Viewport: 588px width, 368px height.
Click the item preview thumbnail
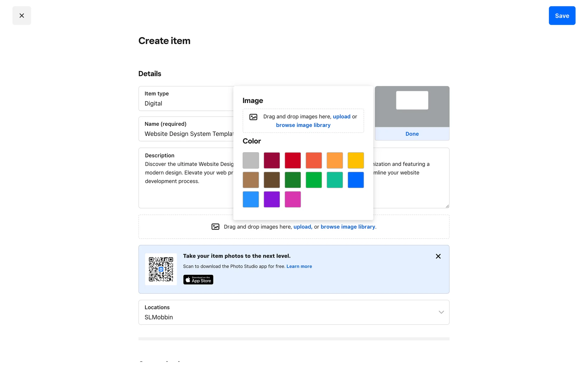click(412, 106)
